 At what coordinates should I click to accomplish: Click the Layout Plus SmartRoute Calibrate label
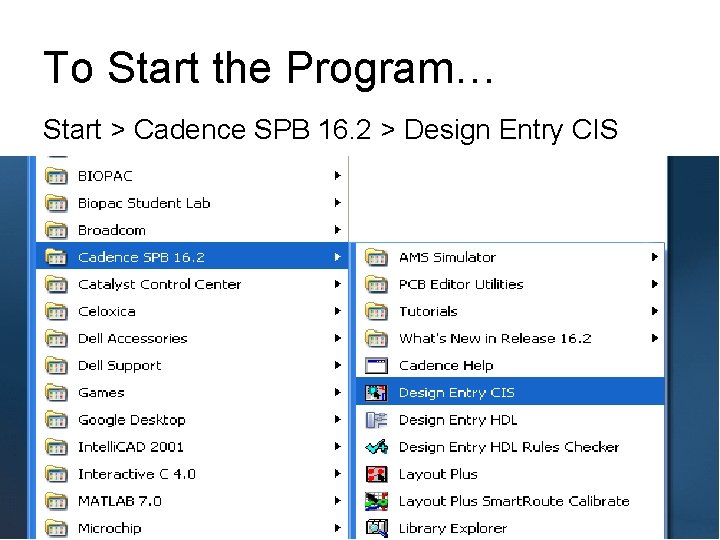tap(514, 501)
